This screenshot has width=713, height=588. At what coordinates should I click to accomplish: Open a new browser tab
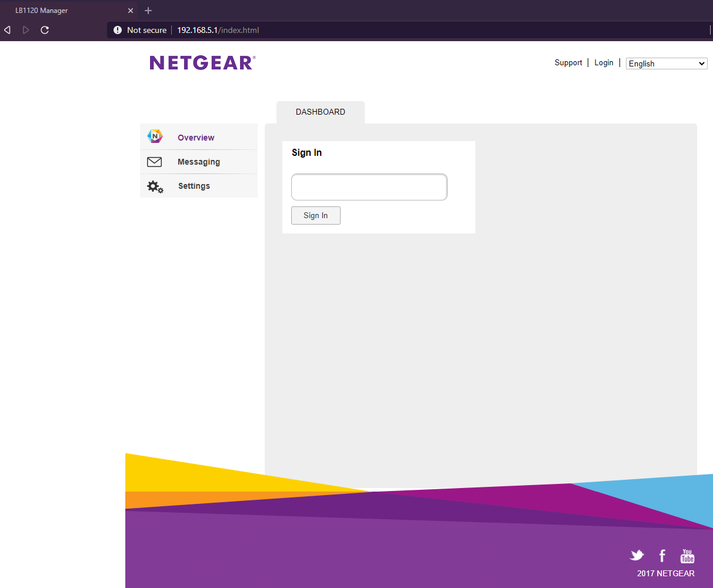pyautogui.click(x=148, y=11)
